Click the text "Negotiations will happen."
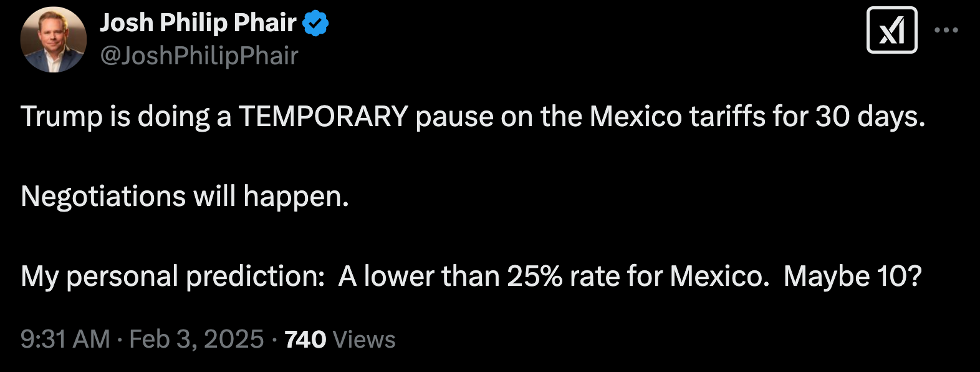This screenshot has height=372, width=980. tap(185, 197)
